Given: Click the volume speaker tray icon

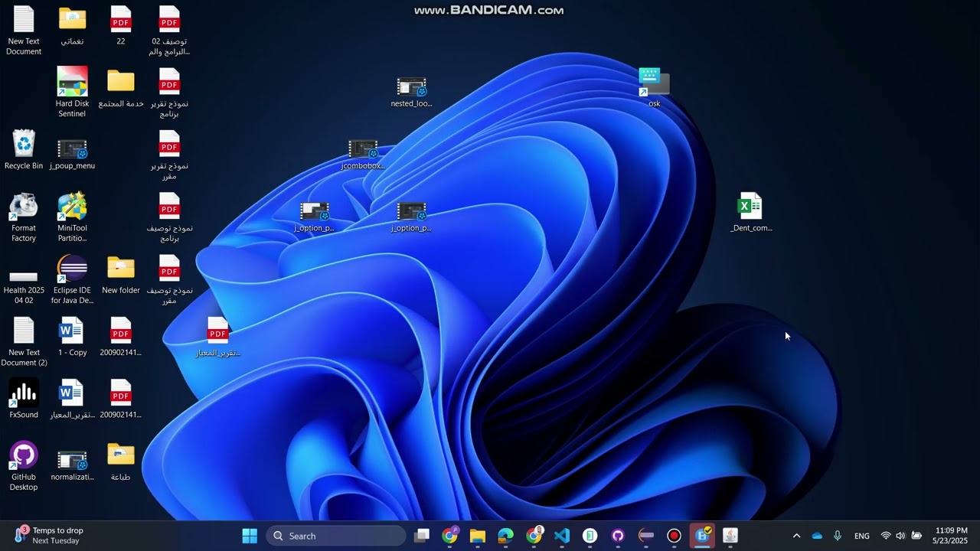Looking at the screenshot, I should point(900,536).
